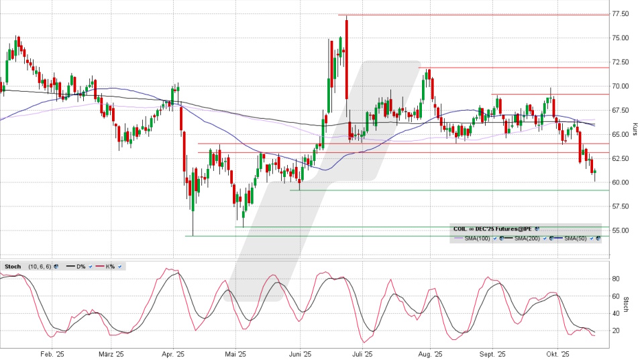Click the Stoch indicator label
Image resolution: width=644 pixels, height=362 pixels.
[13, 266]
